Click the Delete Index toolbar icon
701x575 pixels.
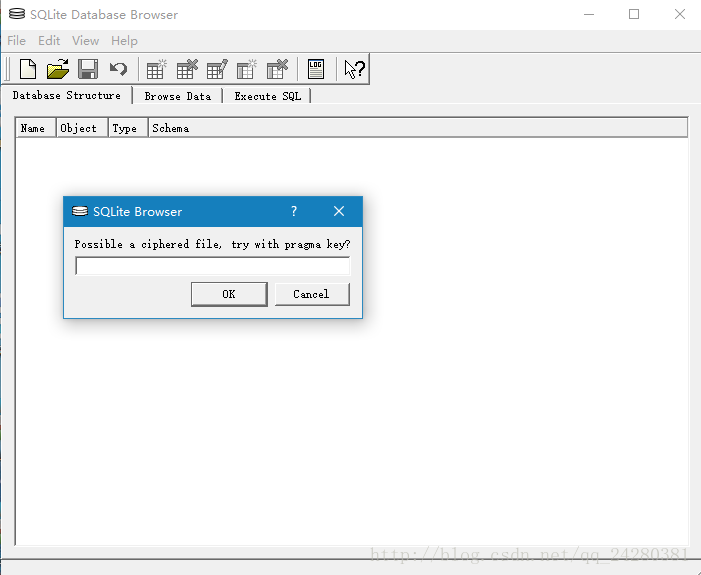[277, 69]
